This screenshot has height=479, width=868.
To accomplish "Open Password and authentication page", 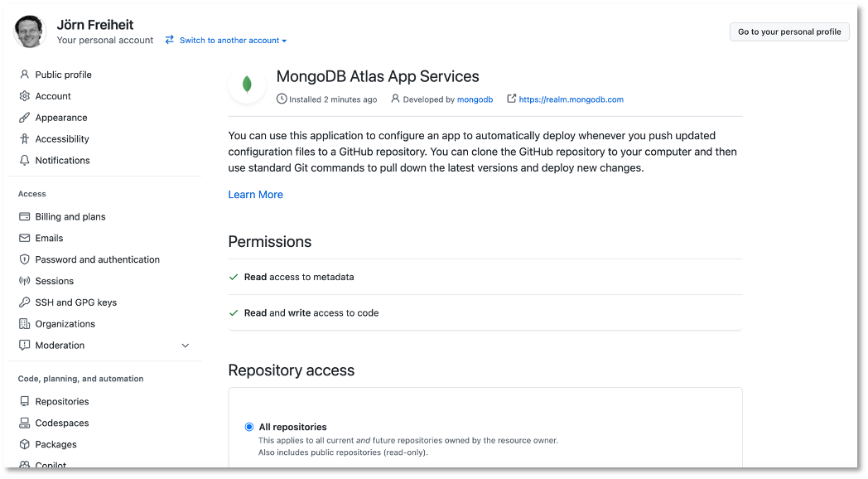I will click(x=98, y=259).
